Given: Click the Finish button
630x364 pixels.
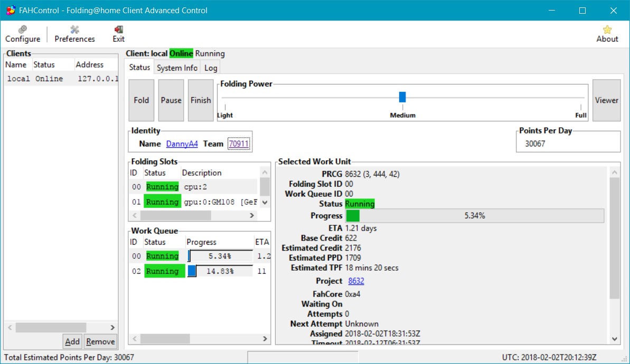Looking at the screenshot, I should pos(201,100).
